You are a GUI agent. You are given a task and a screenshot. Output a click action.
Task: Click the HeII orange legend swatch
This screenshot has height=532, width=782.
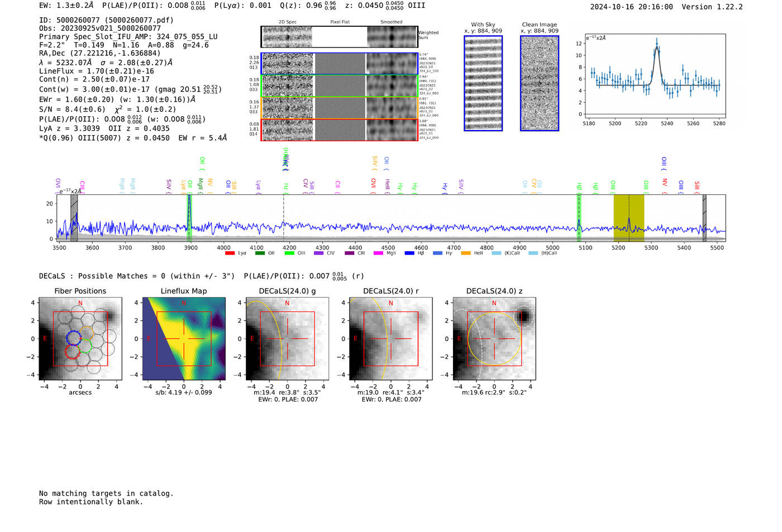(x=466, y=253)
